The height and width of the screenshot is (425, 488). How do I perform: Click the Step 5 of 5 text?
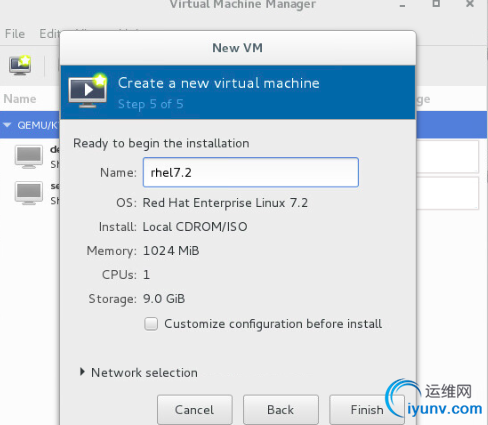(151, 104)
